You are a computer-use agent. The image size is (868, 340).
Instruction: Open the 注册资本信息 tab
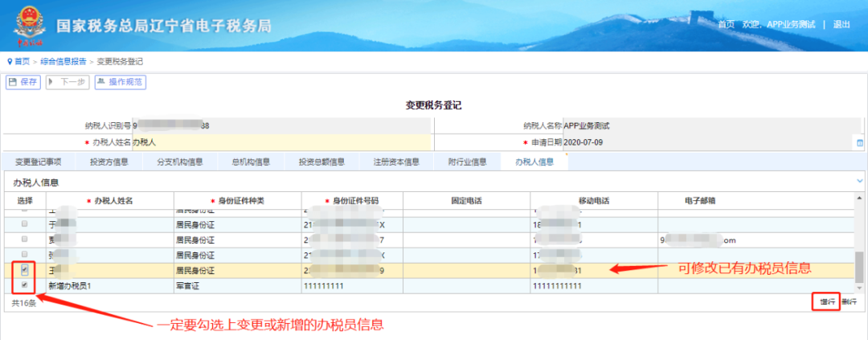pyautogui.click(x=395, y=162)
